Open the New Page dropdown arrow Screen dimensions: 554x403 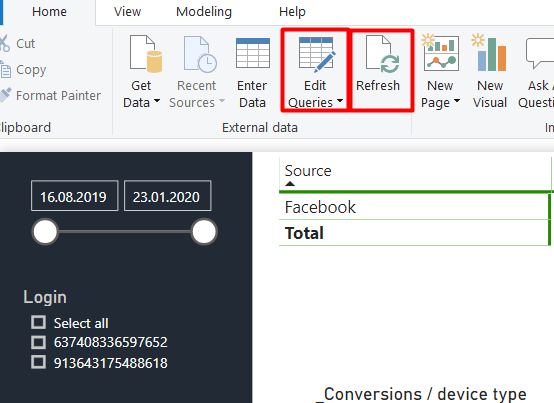457,101
